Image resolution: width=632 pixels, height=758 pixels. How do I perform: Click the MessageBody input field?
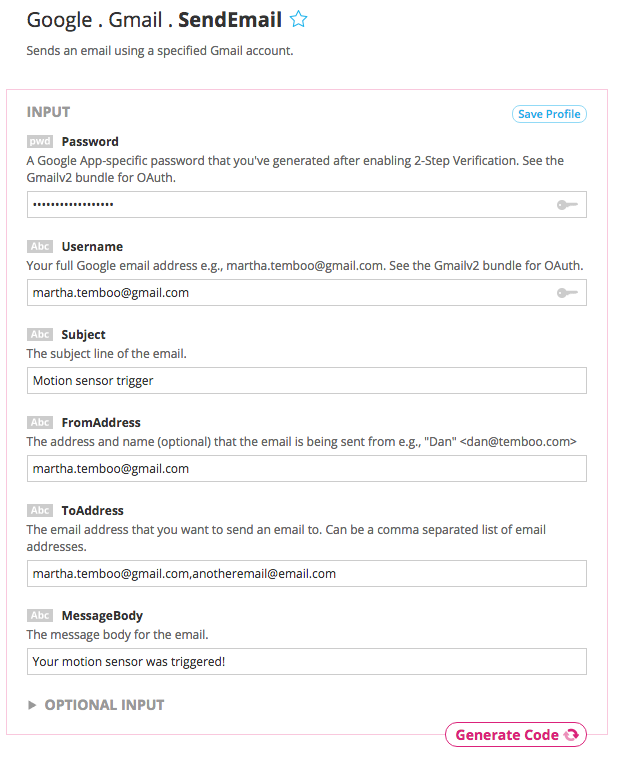306,662
